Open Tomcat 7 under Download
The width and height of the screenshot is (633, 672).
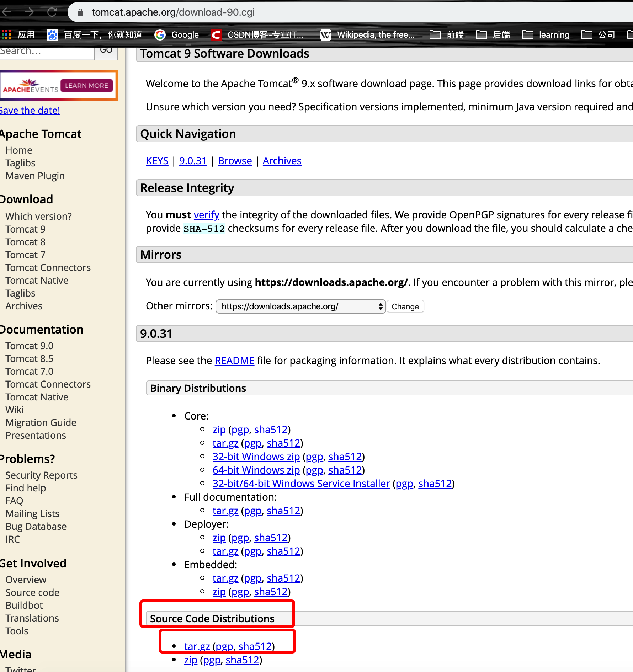pyautogui.click(x=26, y=255)
